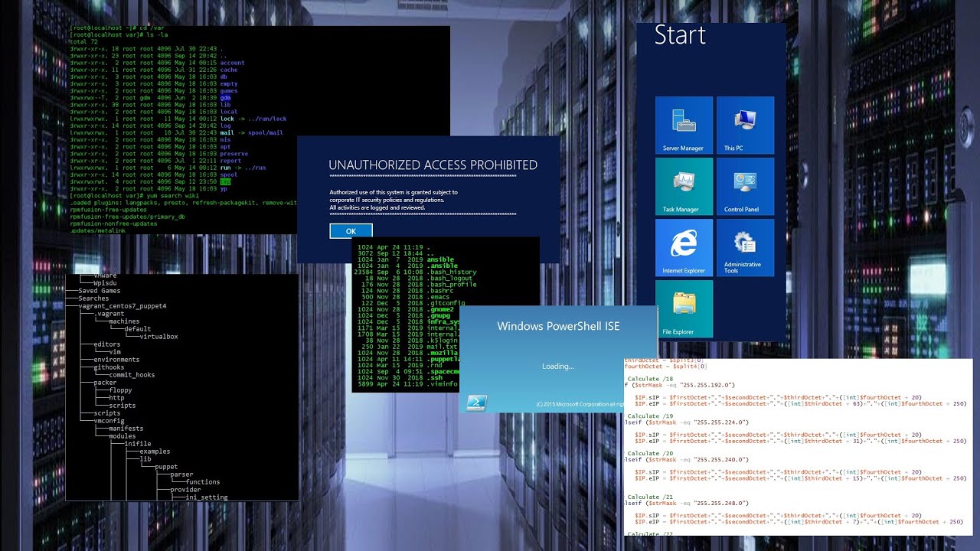Screen dimensions: 980x551
Task: Launch the Task Manager tile
Action: [684, 186]
